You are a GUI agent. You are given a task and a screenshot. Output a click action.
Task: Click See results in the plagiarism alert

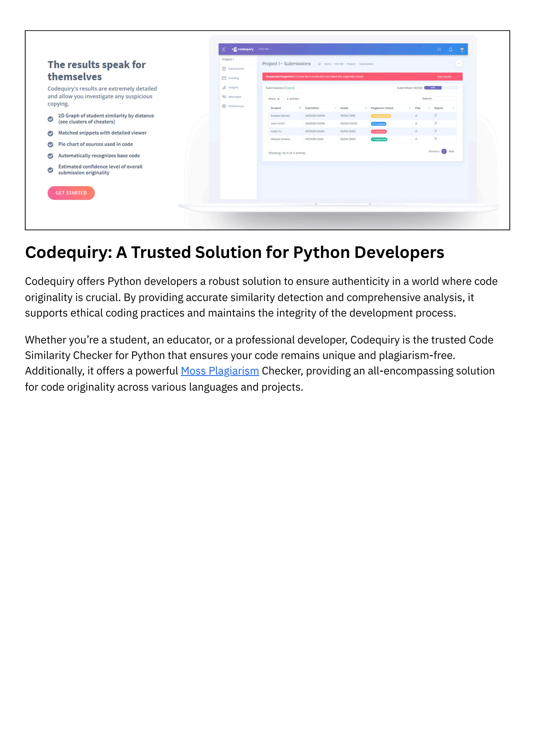click(444, 77)
